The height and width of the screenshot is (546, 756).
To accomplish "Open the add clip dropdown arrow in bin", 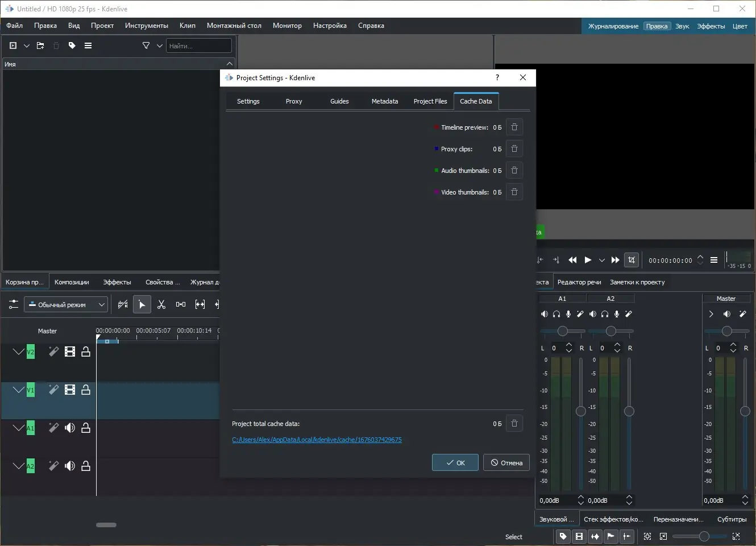I will (x=26, y=45).
